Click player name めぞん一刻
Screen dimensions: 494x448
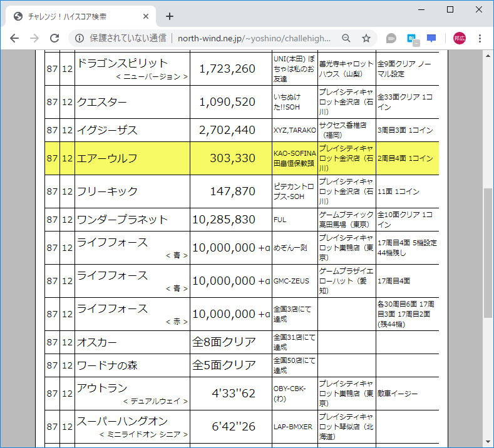(x=290, y=248)
